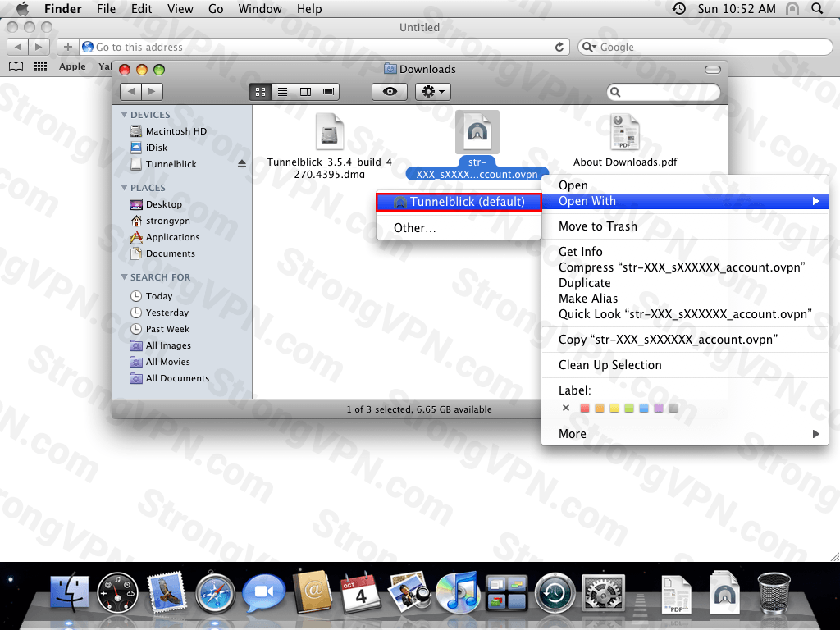Click the Quick Look eye button
The height and width of the screenshot is (630, 840).
[390, 92]
